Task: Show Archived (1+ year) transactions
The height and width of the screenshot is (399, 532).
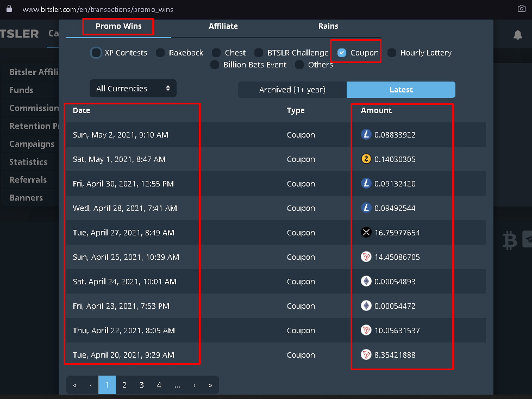Action: click(292, 90)
